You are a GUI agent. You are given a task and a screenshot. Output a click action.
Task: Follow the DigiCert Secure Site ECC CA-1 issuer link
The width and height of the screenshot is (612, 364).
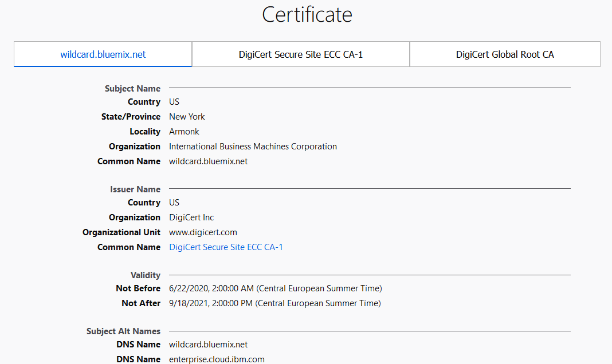point(226,247)
